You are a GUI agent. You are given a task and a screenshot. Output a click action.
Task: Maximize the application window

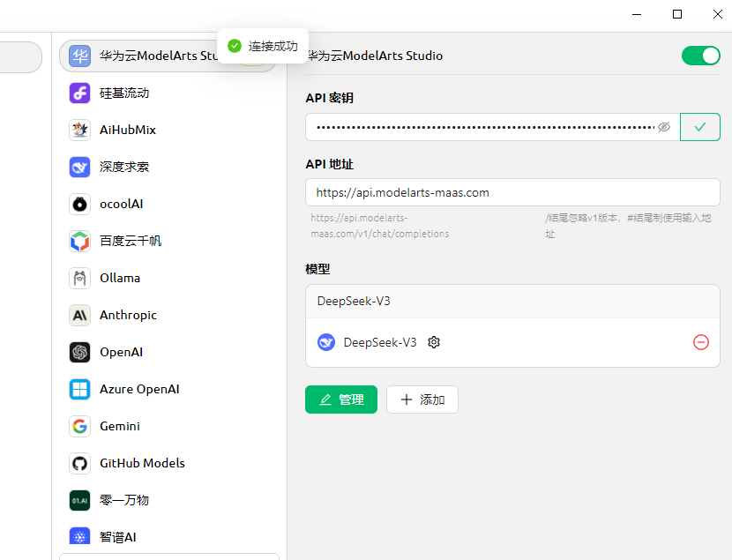pos(677,14)
